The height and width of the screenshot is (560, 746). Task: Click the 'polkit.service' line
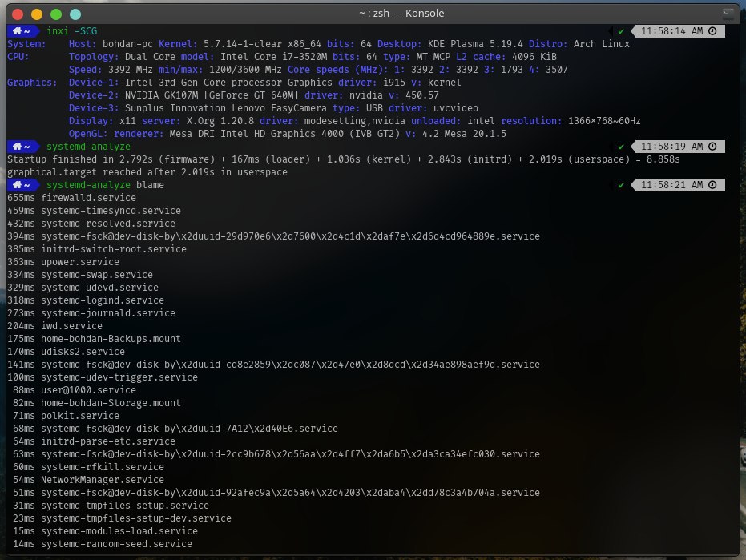click(x=67, y=416)
